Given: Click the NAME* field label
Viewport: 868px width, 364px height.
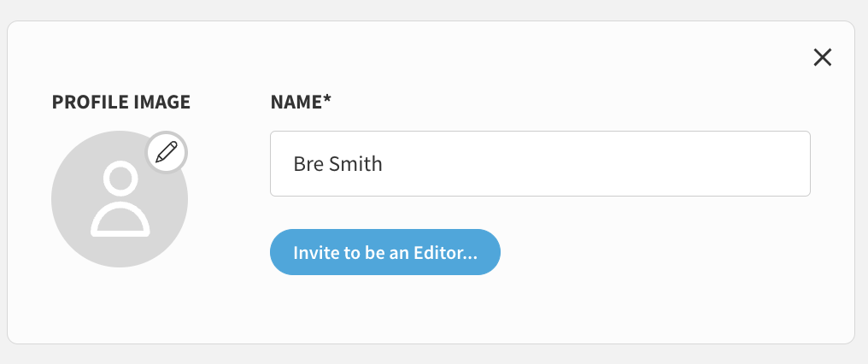Looking at the screenshot, I should tap(301, 102).
